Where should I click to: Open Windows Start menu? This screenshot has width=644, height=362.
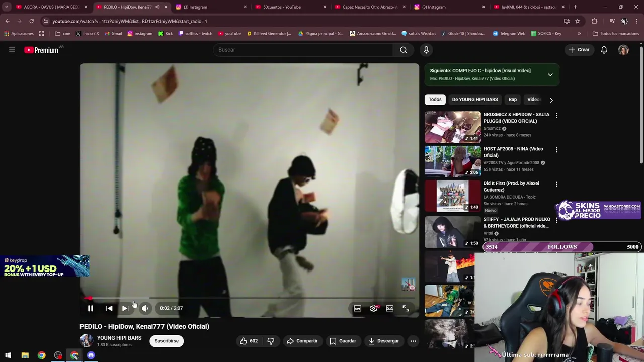point(8,355)
